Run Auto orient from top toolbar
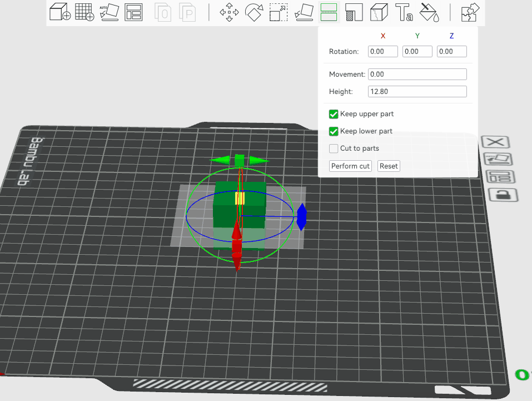Screen dimensions: 532x401 tap(110, 12)
